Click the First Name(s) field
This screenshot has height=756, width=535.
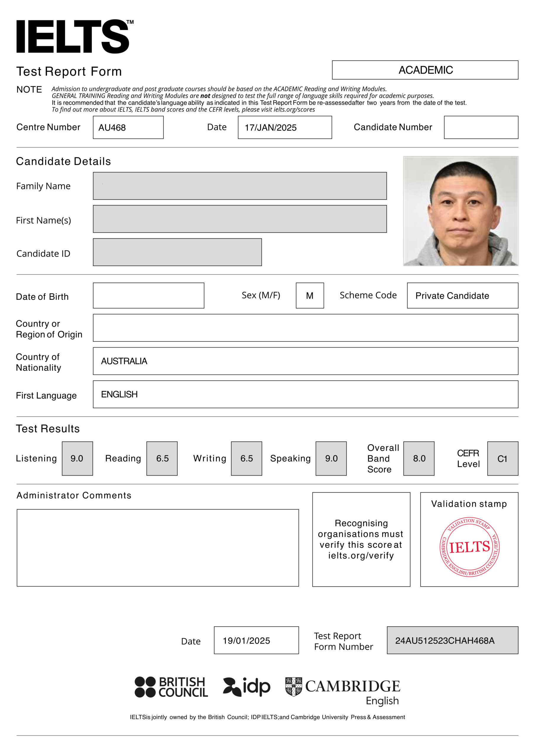(x=240, y=219)
